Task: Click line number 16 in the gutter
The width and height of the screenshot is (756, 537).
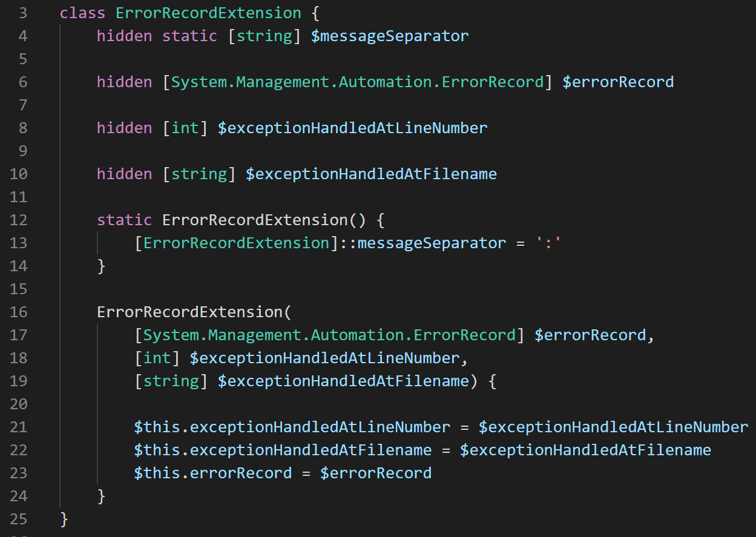Action: coord(19,312)
